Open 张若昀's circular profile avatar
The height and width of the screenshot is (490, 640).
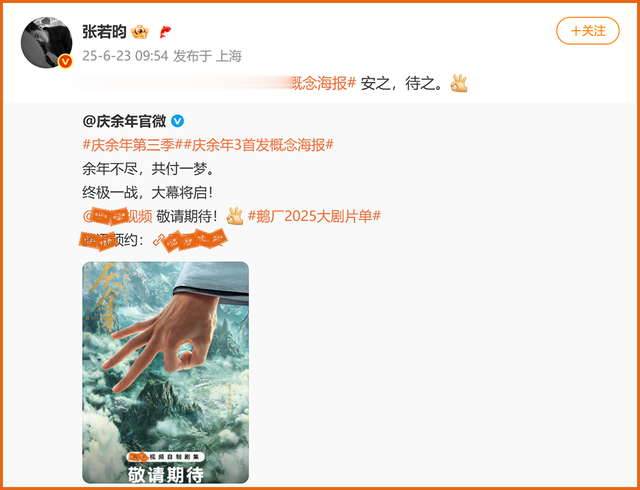(x=47, y=42)
